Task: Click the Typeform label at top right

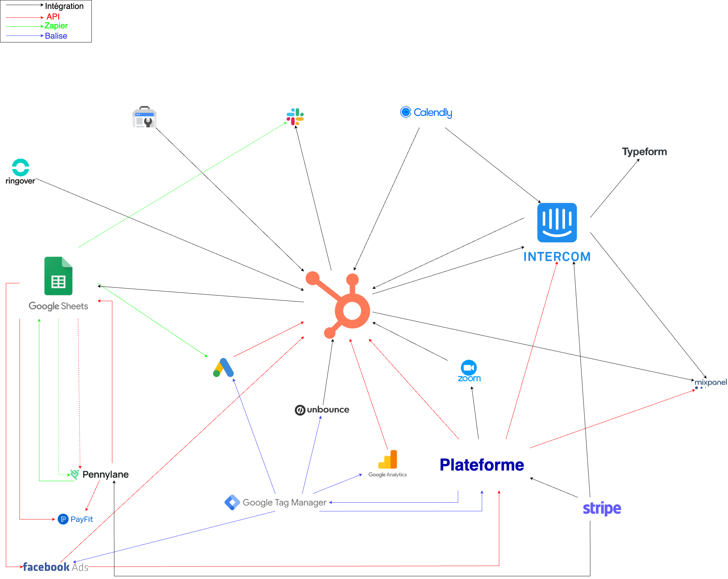Action: [644, 152]
